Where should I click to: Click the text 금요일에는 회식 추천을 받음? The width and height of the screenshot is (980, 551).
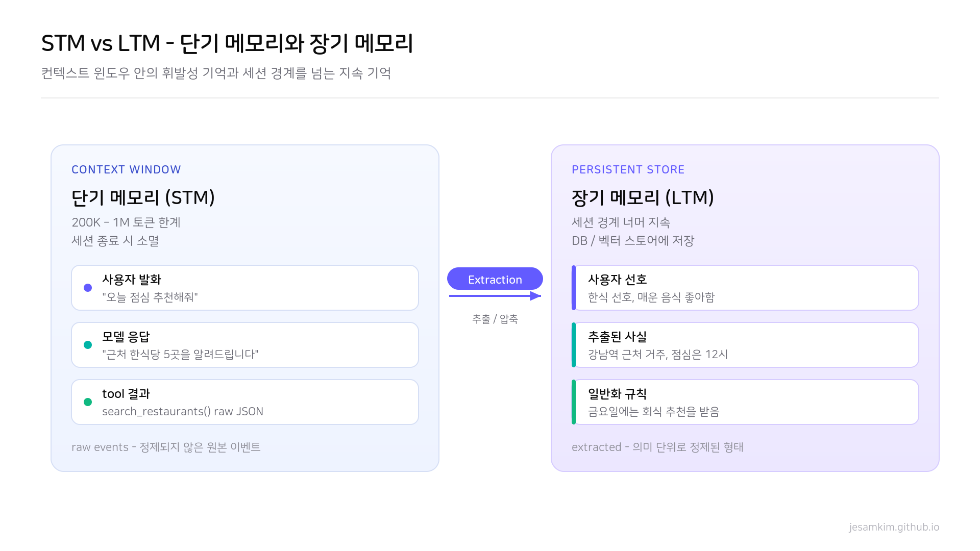pyautogui.click(x=653, y=411)
